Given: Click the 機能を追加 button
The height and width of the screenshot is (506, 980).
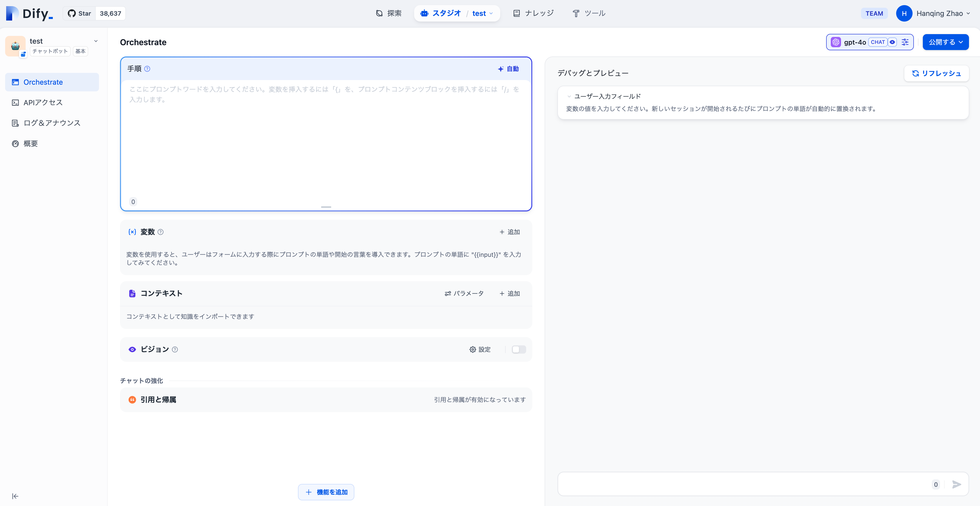Looking at the screenshot, I should [x=326, y=492].
